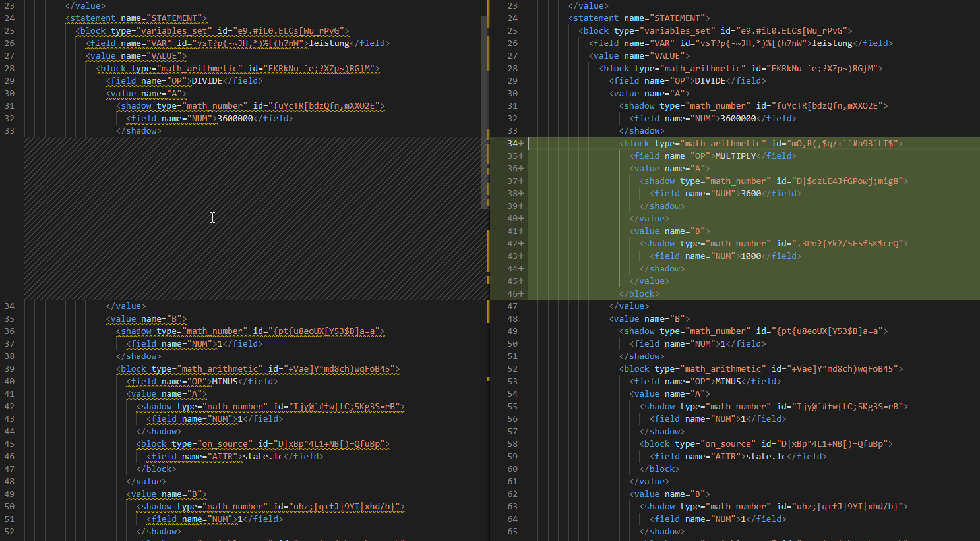Click line number 34+ in the modified pane gutter

516,144
